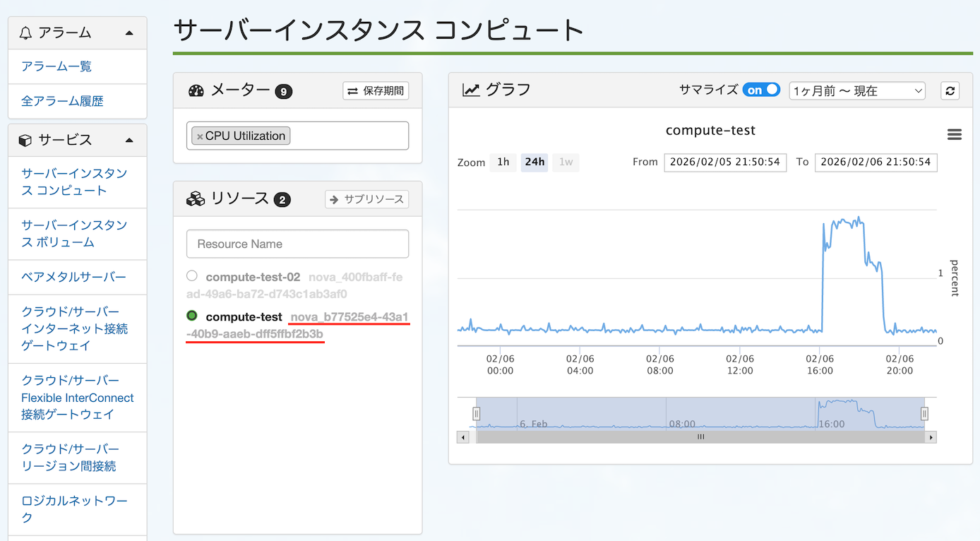The height and width of the screenshot is (541, 980).
Task: Collapse the アラーム sidebar section
Action: (129, 33)
